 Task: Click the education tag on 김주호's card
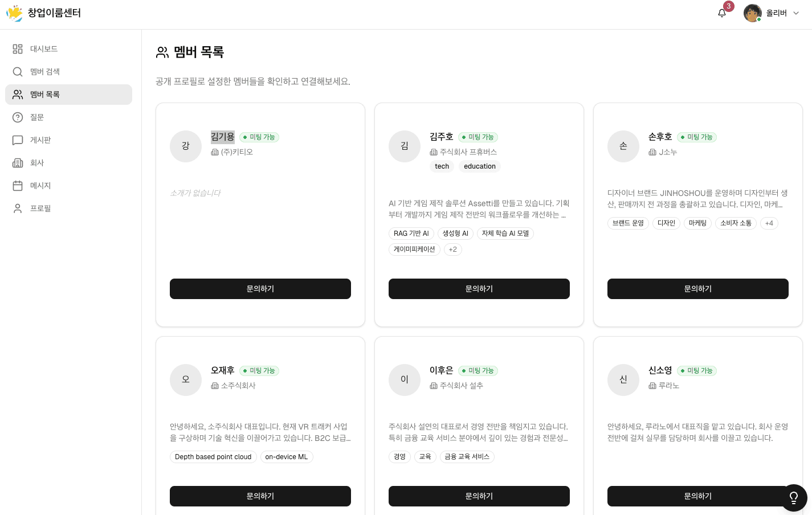(480, 166)
